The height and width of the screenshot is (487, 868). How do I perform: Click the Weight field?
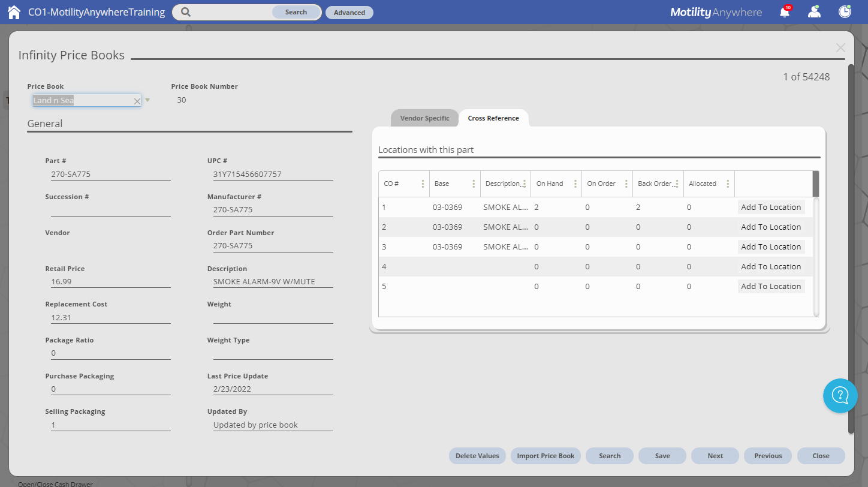[x=273, y=317]
